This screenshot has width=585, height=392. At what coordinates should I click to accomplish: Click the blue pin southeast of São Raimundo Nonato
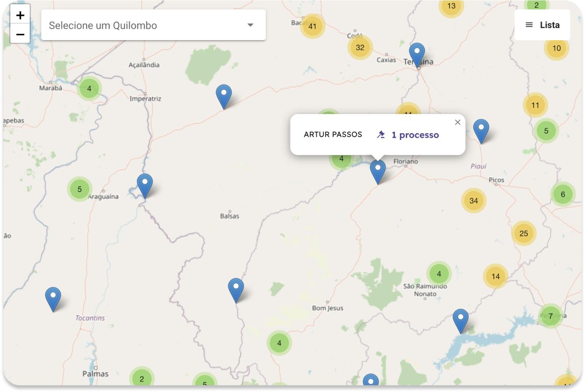coord(460,321)
